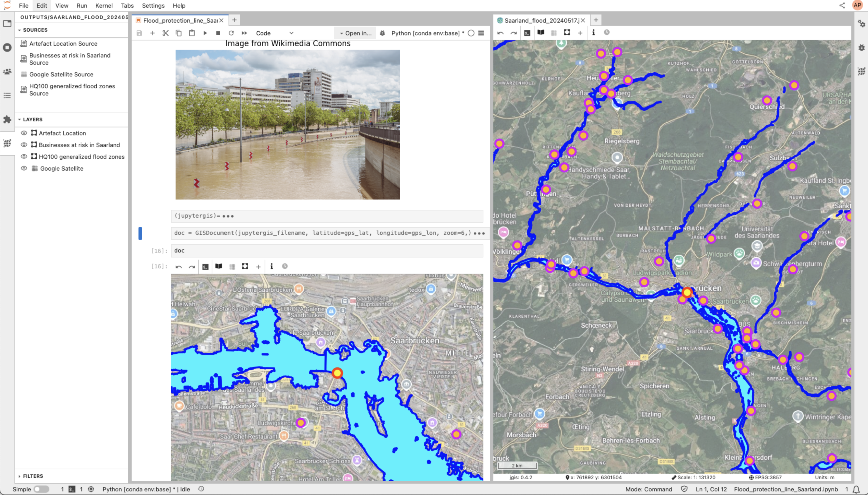
Task: Open the extension manager puzzle icon in sidebar
Action: 7,119
